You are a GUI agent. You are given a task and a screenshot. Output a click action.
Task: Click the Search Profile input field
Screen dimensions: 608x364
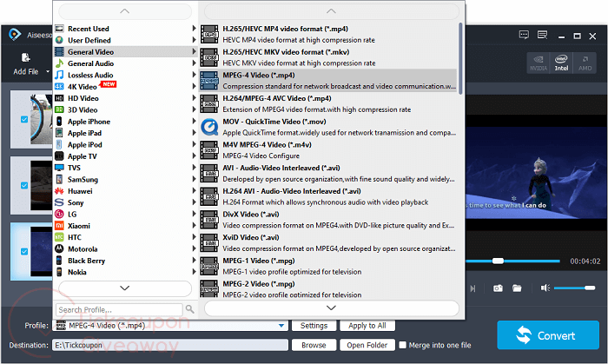coord(119,310)
